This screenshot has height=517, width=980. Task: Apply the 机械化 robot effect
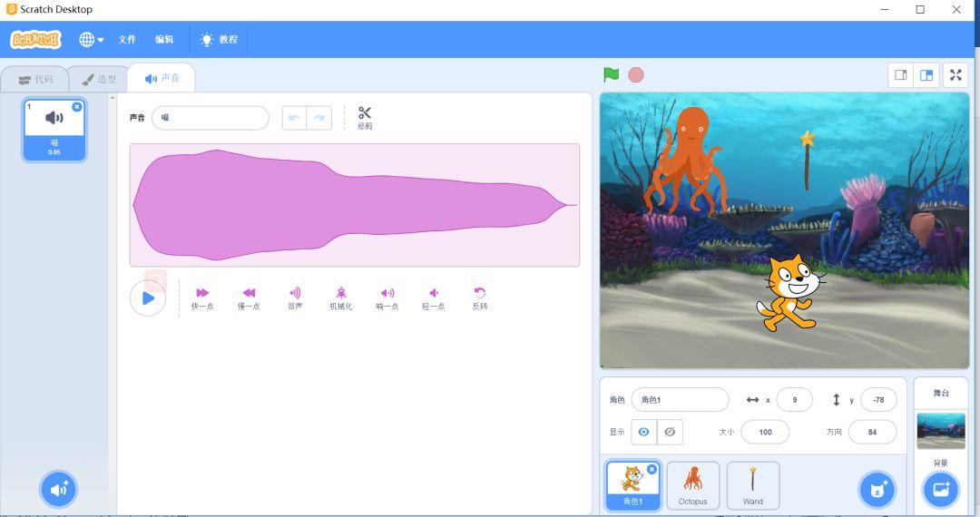click(341, 298)
